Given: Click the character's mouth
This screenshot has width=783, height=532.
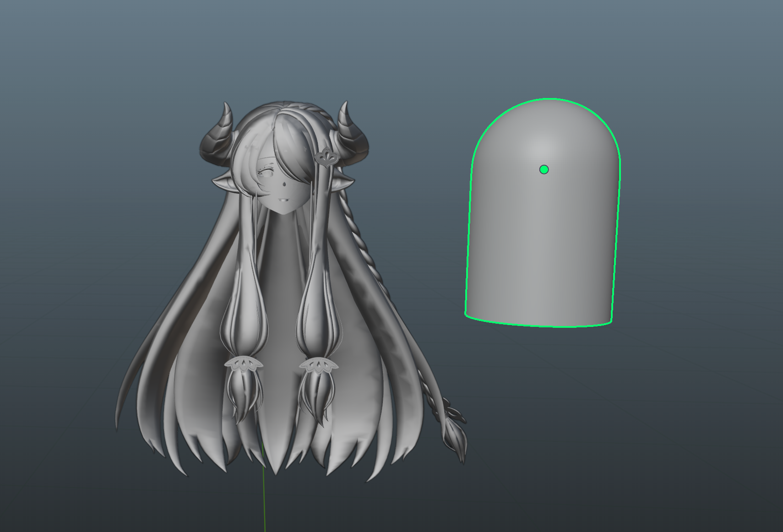Looking at the screenshot, I should (282, 200).
